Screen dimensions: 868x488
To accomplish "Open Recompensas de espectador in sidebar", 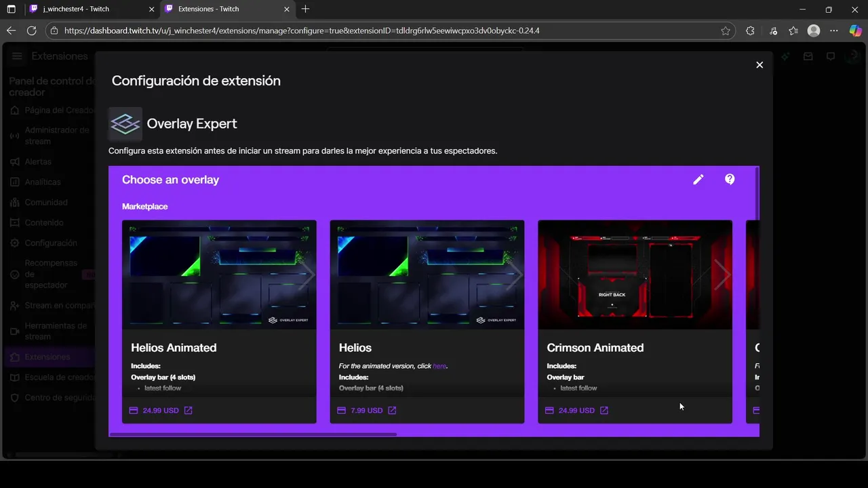I will (x=52, y=274).
